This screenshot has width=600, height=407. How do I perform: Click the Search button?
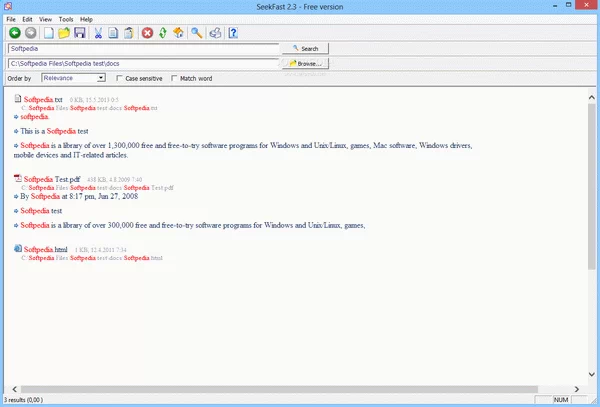(x=305, y=49)
